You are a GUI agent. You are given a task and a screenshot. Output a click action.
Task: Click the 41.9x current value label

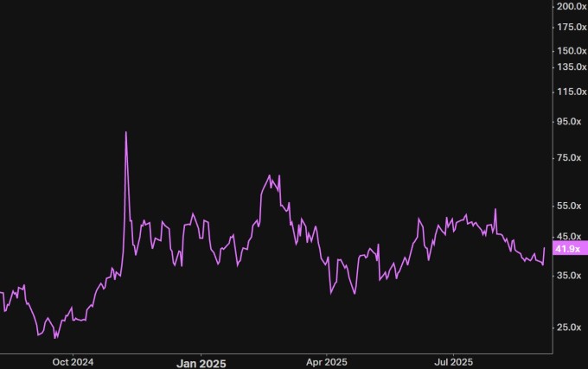(570, 249)
